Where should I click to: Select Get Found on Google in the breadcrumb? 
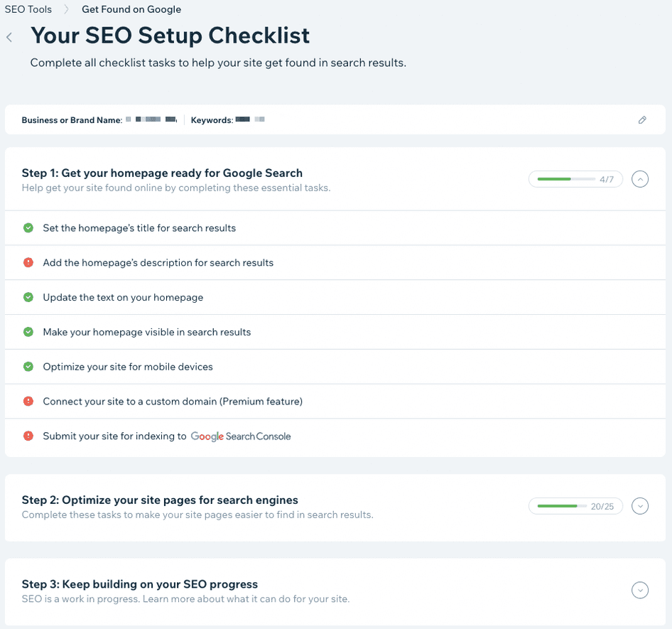(x=131, y=9)
